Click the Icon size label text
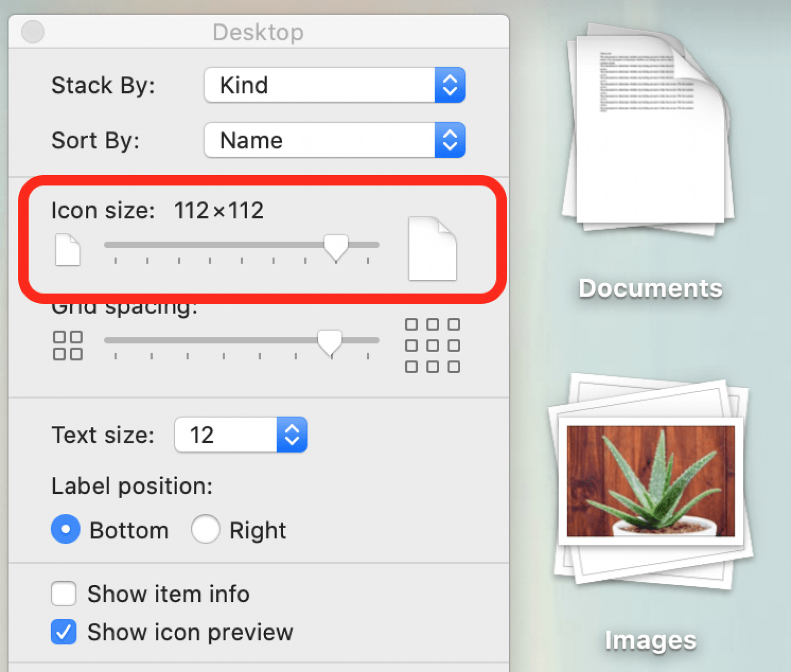Image resolution: width=791 pixels, height=672 pixels. click(x=103, y=210)
